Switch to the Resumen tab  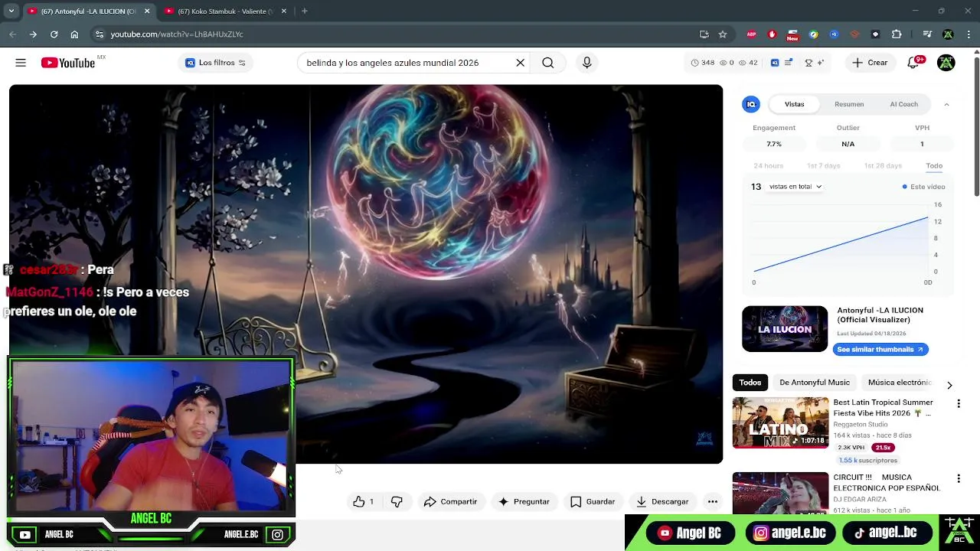[x=849, y=104]
